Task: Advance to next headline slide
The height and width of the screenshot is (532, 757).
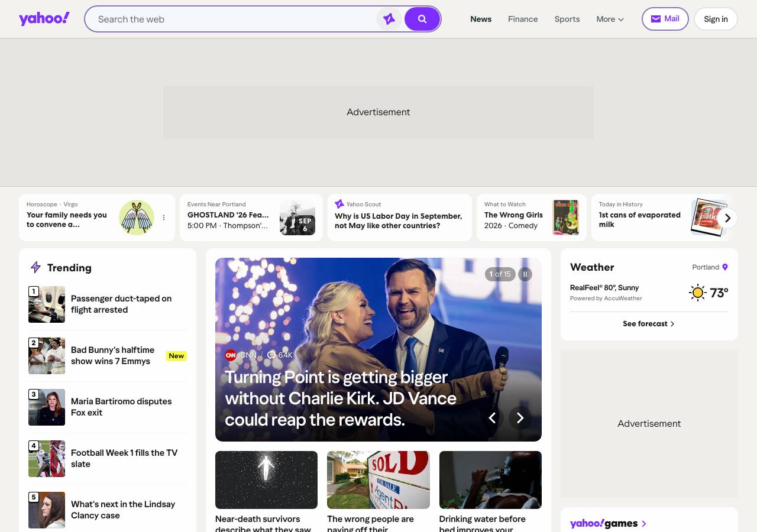Action: (x=520, y=418)
